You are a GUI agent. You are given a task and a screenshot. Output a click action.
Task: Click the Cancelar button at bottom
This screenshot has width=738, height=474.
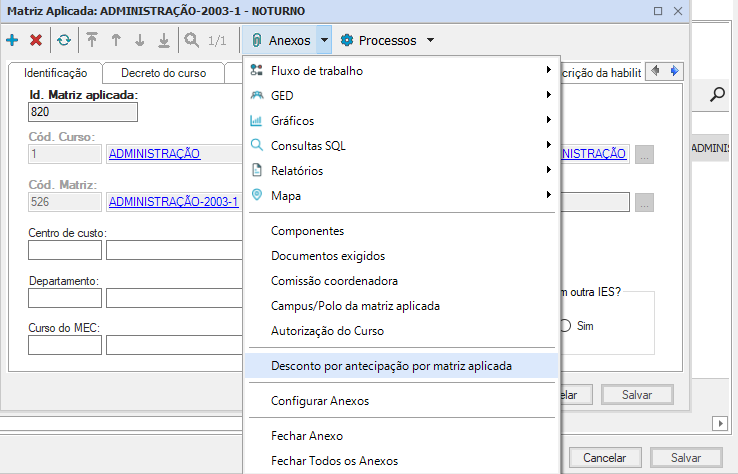[x=604, y=457]
